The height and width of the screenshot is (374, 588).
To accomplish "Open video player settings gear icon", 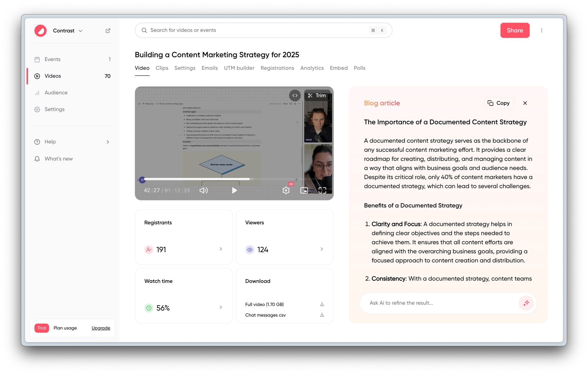I will tap(286, 190).
